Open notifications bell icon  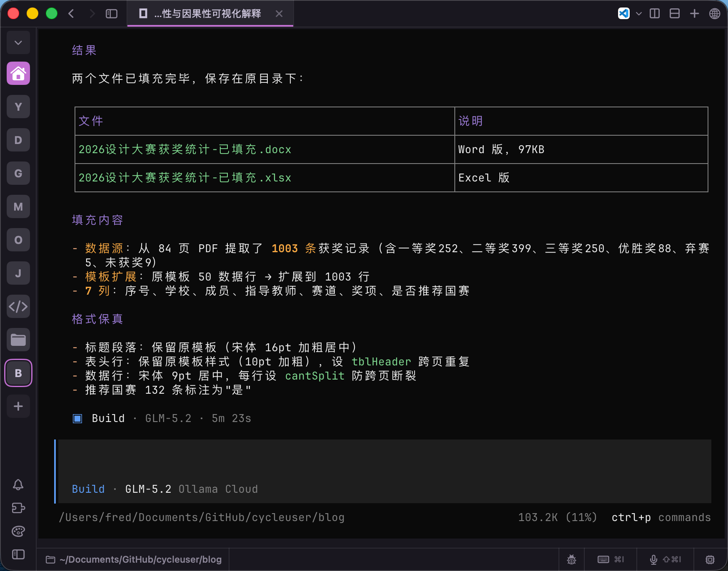[x=18, y=484]
